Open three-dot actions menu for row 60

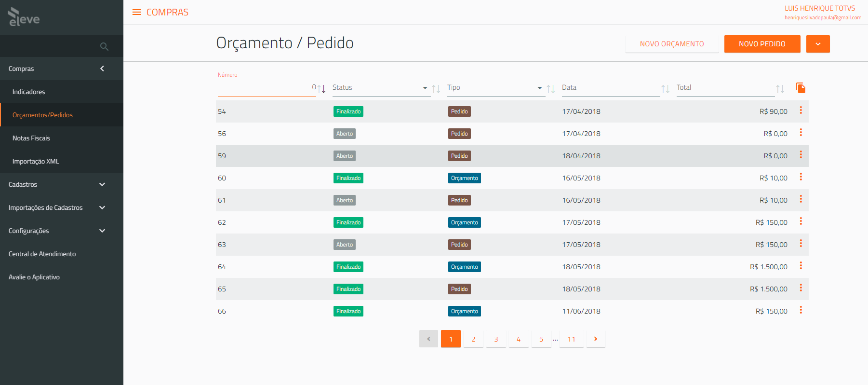tap(801, 177)
